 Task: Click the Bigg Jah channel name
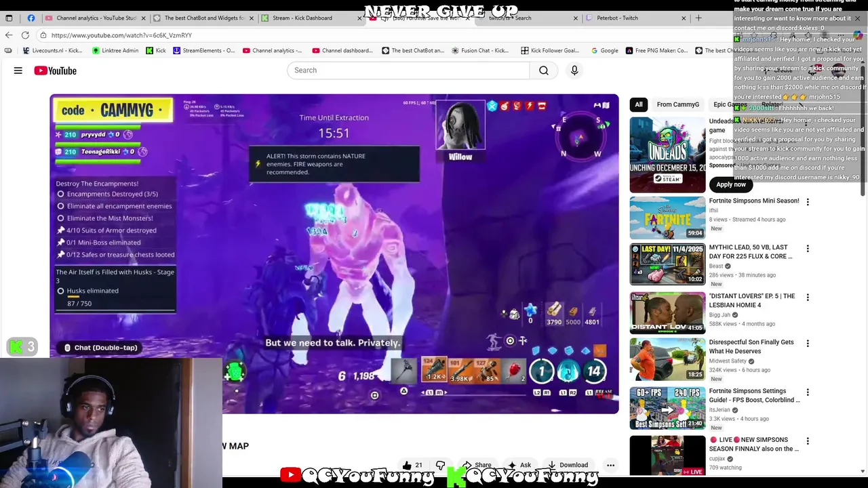coord(719,314)
